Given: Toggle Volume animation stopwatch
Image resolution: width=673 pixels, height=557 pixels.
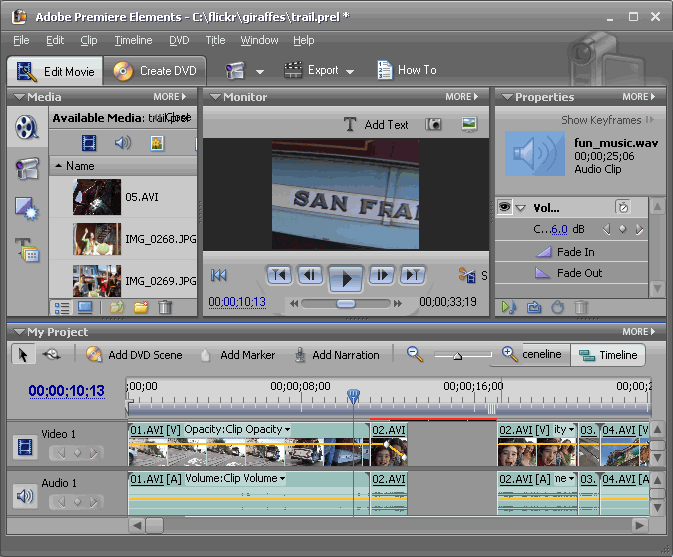Looking at the screenshot, I should coord(623,207).
